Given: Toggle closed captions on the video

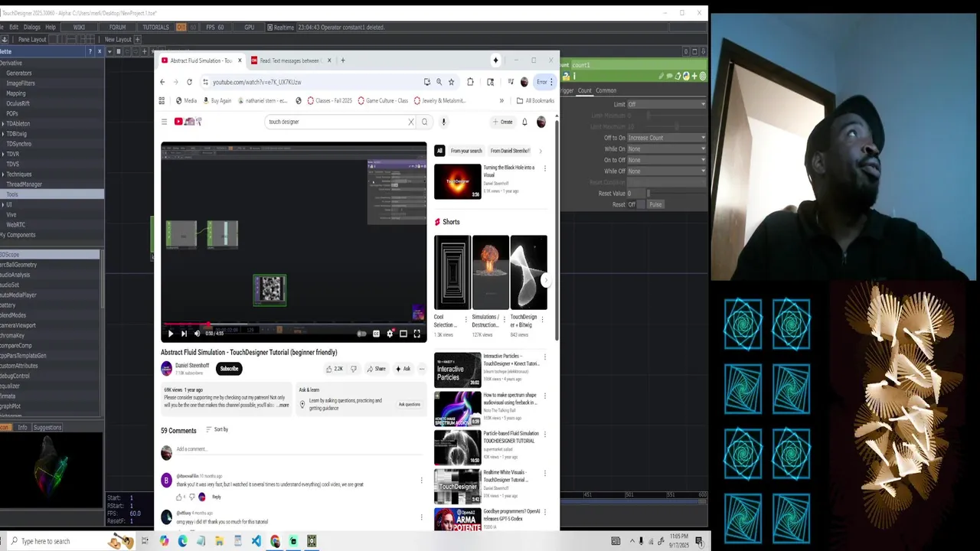Looking at the screenshot, I should pos(376,334).
